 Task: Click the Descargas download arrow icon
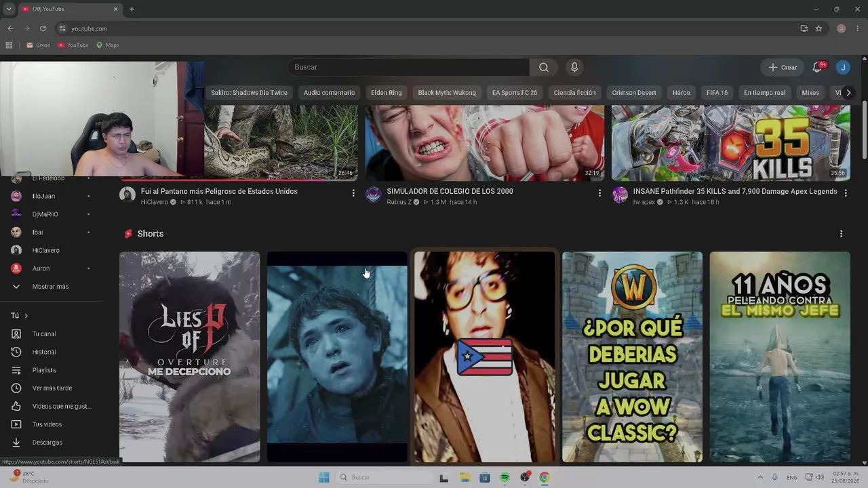point(16,443)
